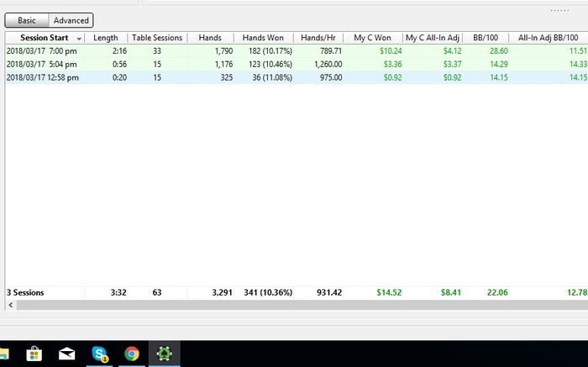Sort by My C All-In Adj column
This screenshot has height=367, width=588.
[x=433, y=38]
